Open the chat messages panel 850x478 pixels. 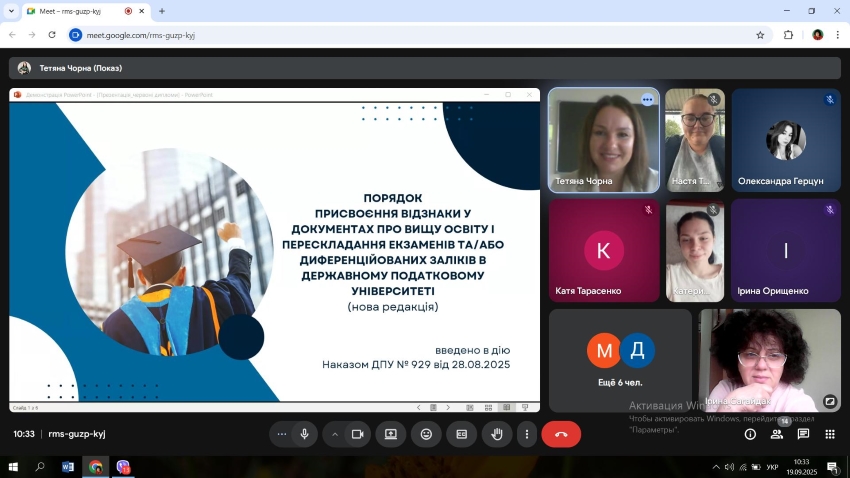tap(803, 434)
